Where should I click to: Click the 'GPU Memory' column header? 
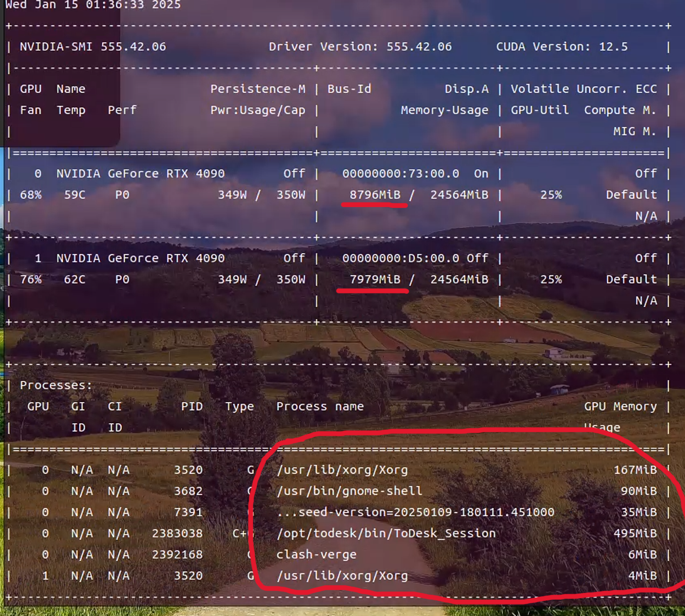(x=621, y=406)
